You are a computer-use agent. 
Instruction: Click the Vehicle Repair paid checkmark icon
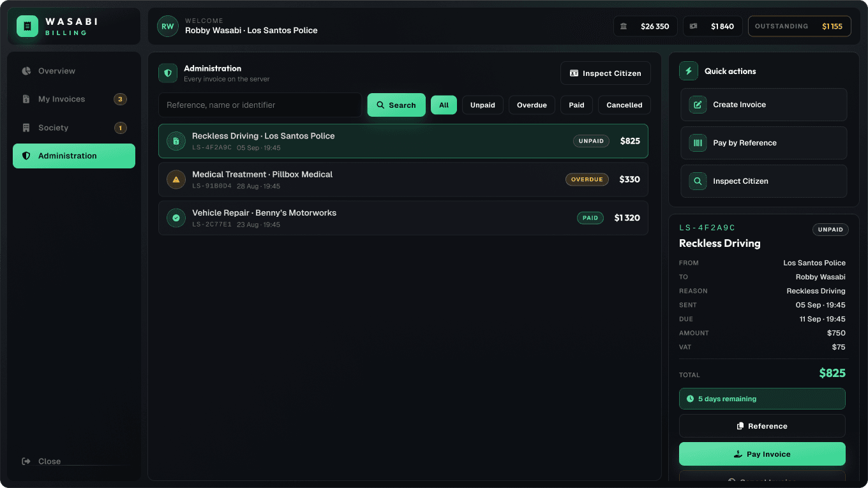[x=176, y=218]
